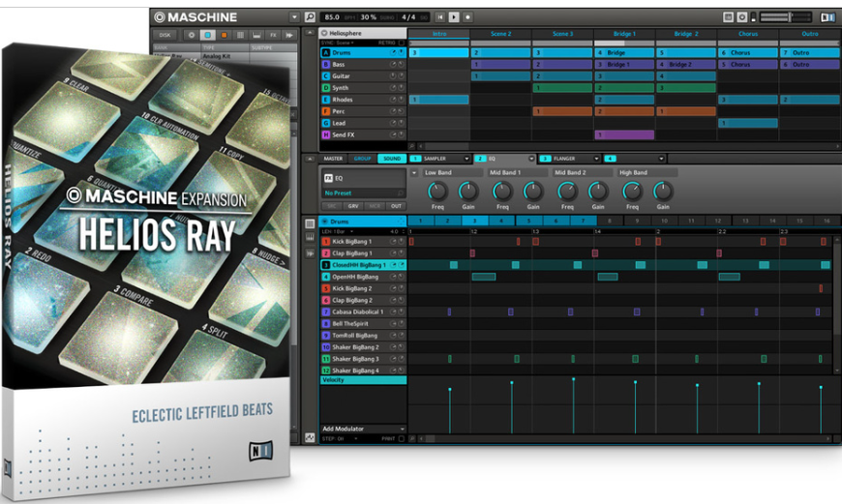
Task: Select the orange Sounds filter icon
Action: tap(224, 35)
